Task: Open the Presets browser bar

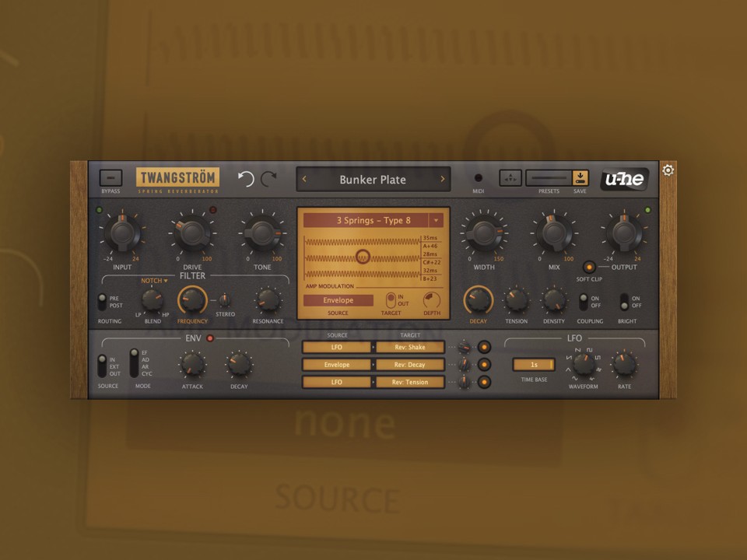Action: [549, 178]
